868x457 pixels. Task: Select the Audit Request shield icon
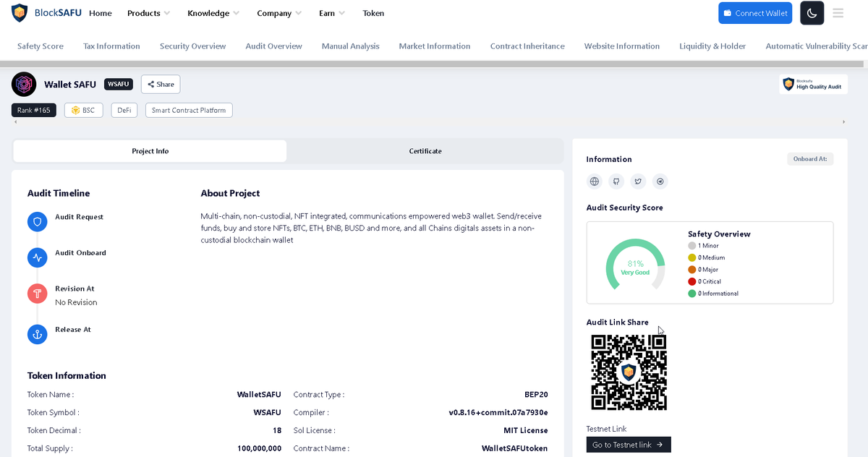(37, 221)
